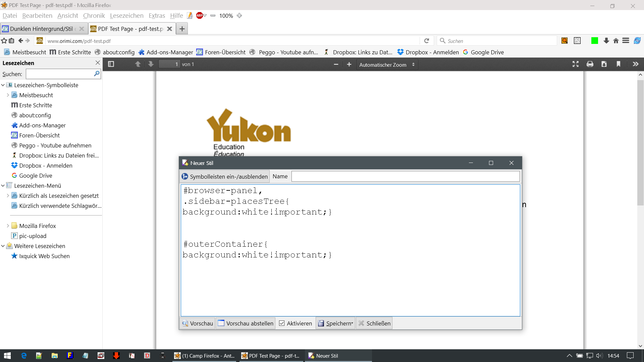Click the PDF print icon
Image resolution: width=644 pixels, height=362 pixels.
point(590,64)
